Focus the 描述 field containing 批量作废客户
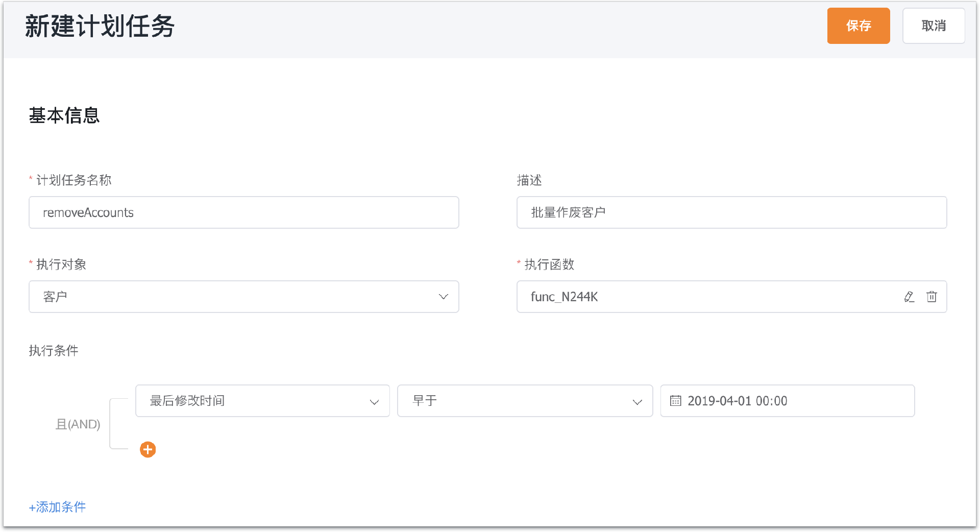This screenshot has width=980, height=532. 731,212
